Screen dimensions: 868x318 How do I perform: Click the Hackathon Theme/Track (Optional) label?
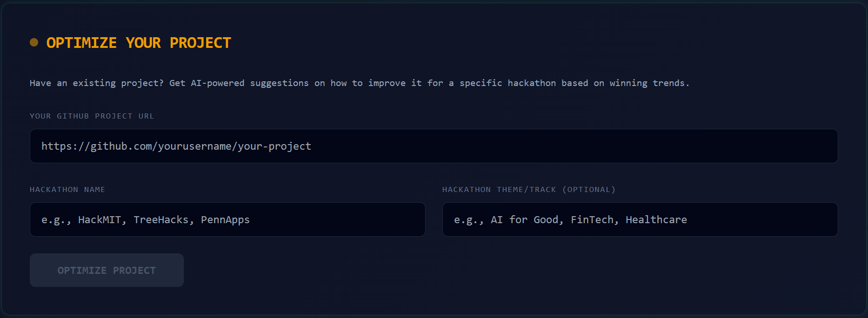529,189
